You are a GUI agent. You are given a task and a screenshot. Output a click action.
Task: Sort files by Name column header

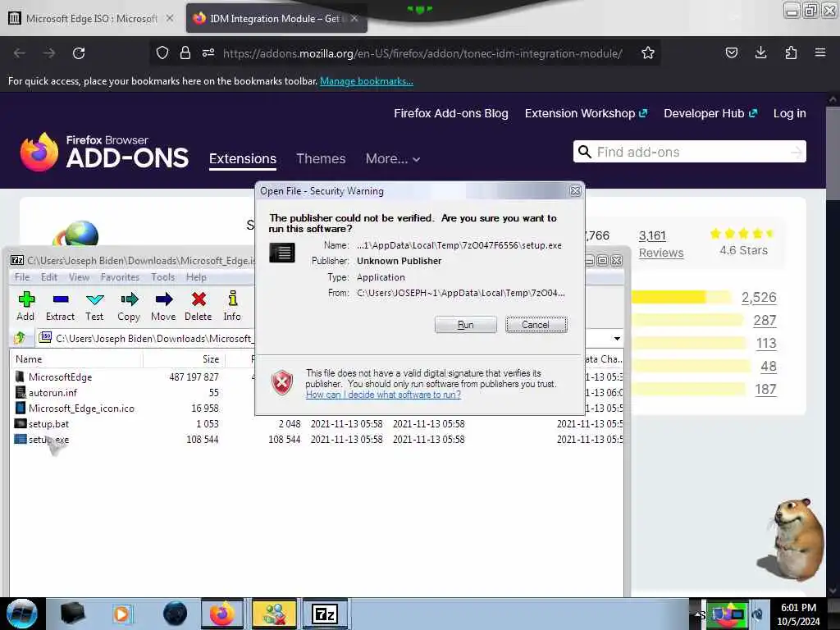pyautogui.click(x=77, y=359)
